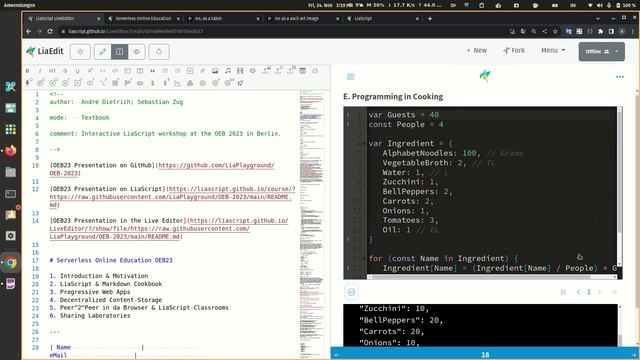This screenshot has height=360, width=640.
Task: Switch to 'as a ascii art image' tab
Action: click(302, 19)
